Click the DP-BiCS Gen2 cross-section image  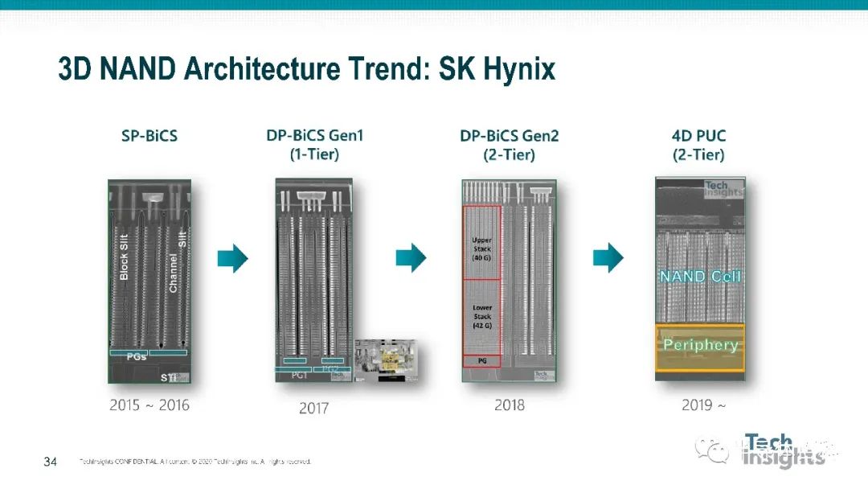(x=510, y=281)
